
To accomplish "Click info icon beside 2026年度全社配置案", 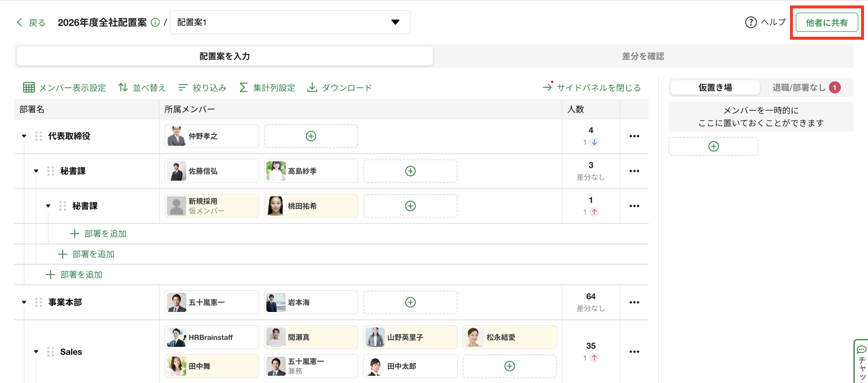I will 155,23.
